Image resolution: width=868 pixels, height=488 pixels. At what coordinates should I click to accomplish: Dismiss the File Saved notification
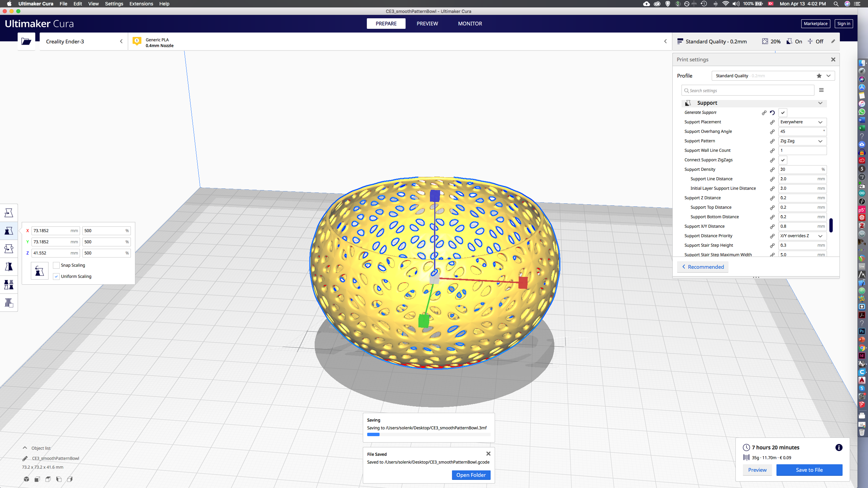click(x=488, y=454)
